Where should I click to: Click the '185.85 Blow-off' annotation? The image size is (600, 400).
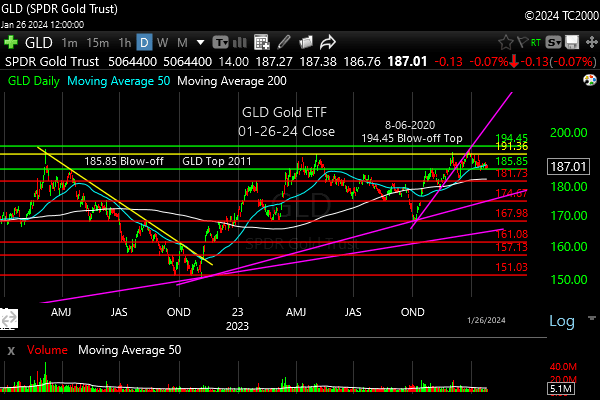pos(124,161)
